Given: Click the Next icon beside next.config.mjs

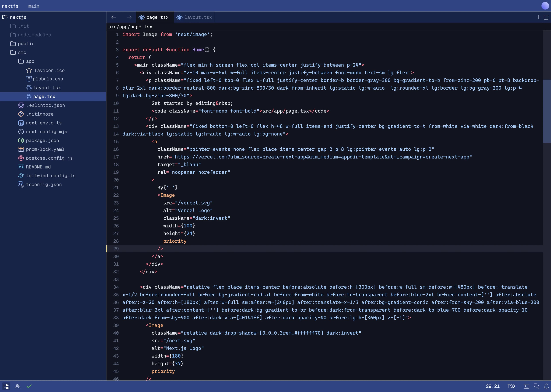Looking at the screenshot, I should click(21, 131).
